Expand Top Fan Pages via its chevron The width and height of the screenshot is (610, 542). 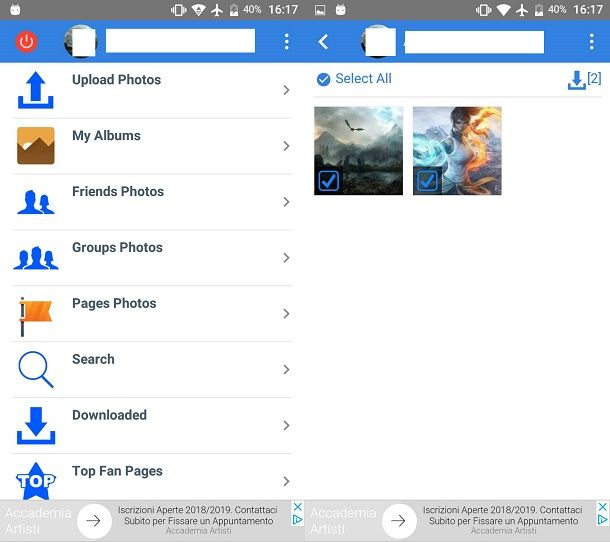tap(287, 481)
